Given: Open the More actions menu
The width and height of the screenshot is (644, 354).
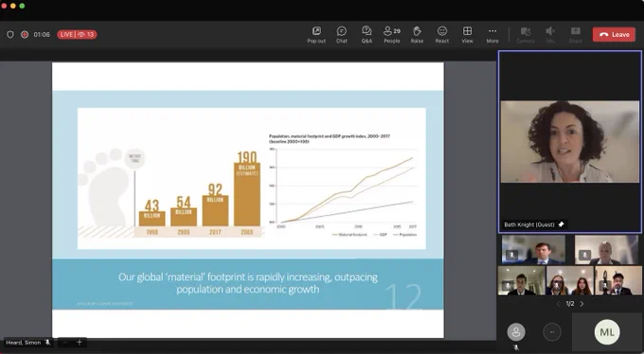Looking at the screenshot, I should [492, 34].
